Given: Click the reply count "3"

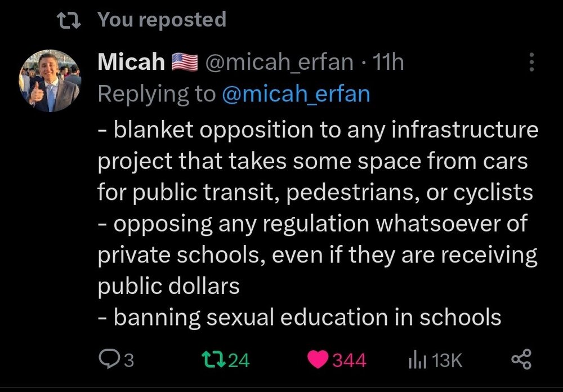Looking at the screenshot, I should (x=129, y=360).
